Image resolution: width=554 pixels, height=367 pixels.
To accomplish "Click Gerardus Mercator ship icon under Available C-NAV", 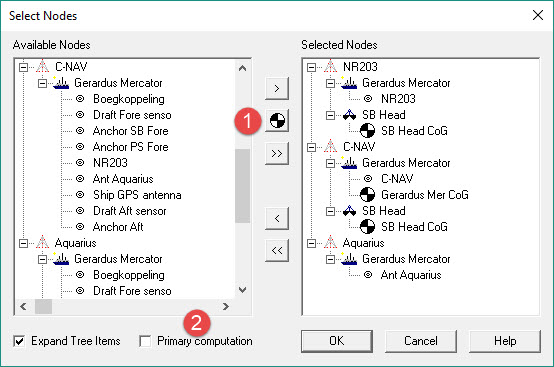I will tap(61, 83).
